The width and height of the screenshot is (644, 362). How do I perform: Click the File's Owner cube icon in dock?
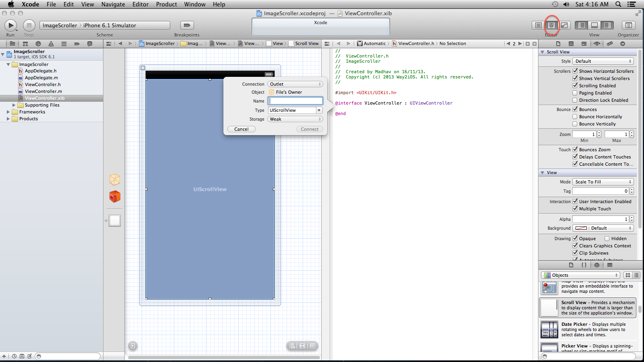coord(115,179)
